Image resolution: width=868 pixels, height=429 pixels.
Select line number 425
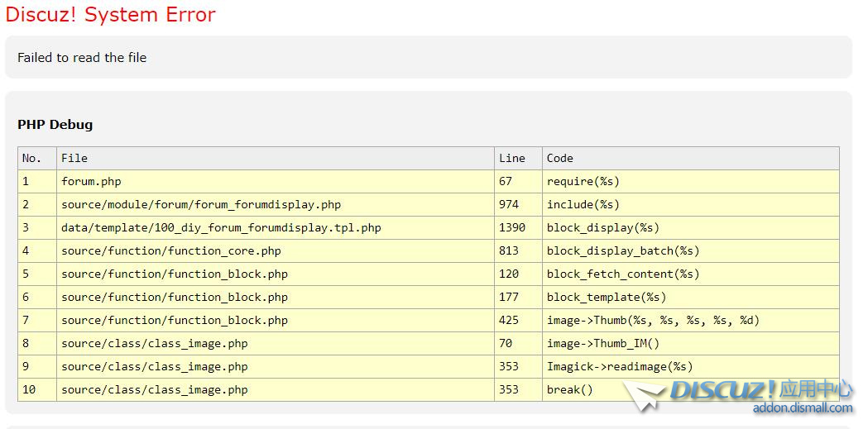click(x=509, y=321)
